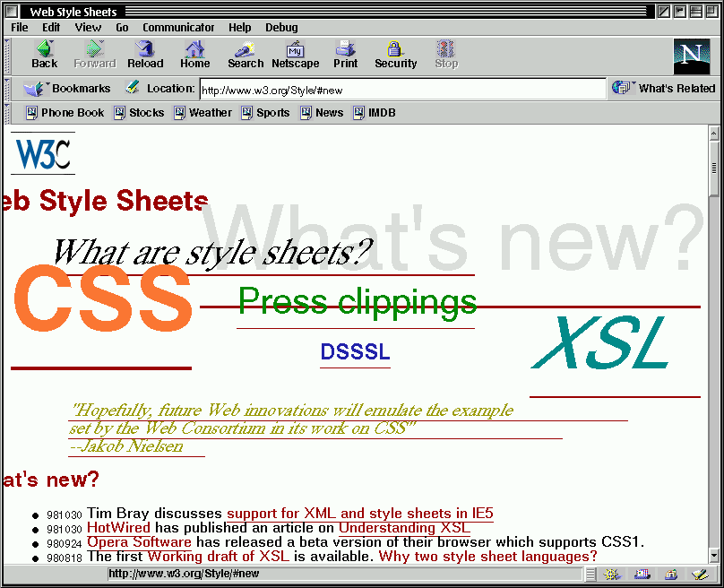Open the Newsgroups icon in status bar
This screenshot has width=724, height=588.
pos(671,575)
